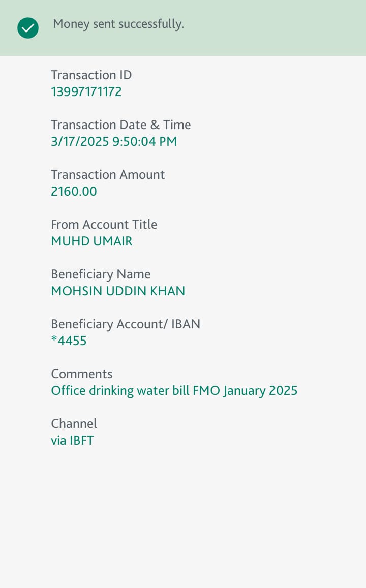The height and width of the screenshot is (588, 366).
Task: Select transaction ID number 13997171172
Action: point(86,92)
